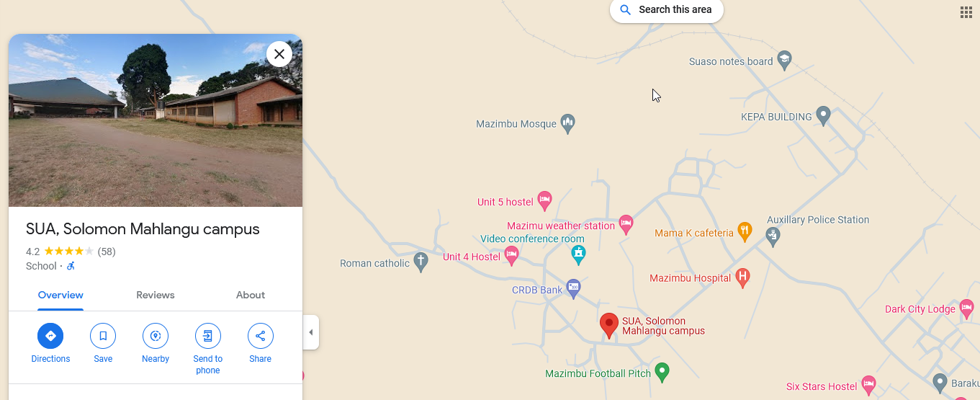The width and height of the screenshot is (980, 400).
Task: Open the Google apps grid icon
Action: pos(966,12)
